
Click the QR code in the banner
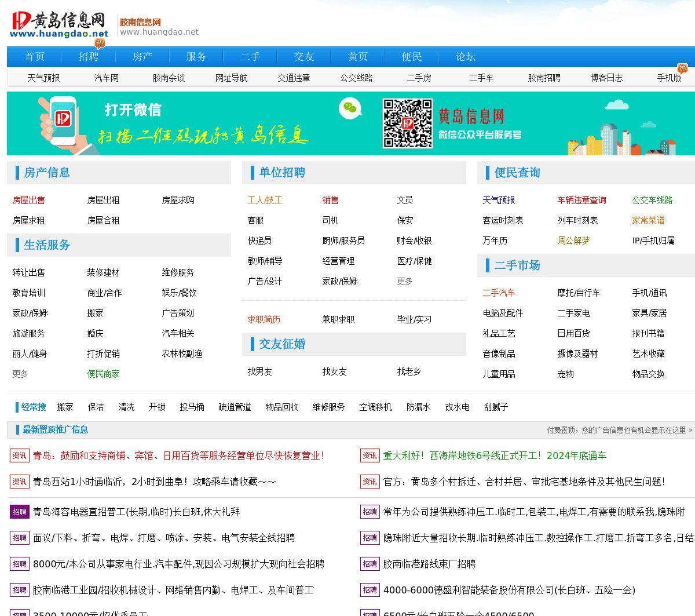click(407, 123)
